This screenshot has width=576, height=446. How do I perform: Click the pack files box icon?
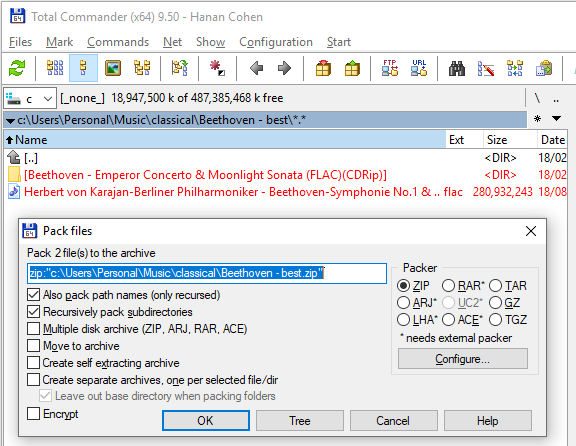(x=323, y=68)
